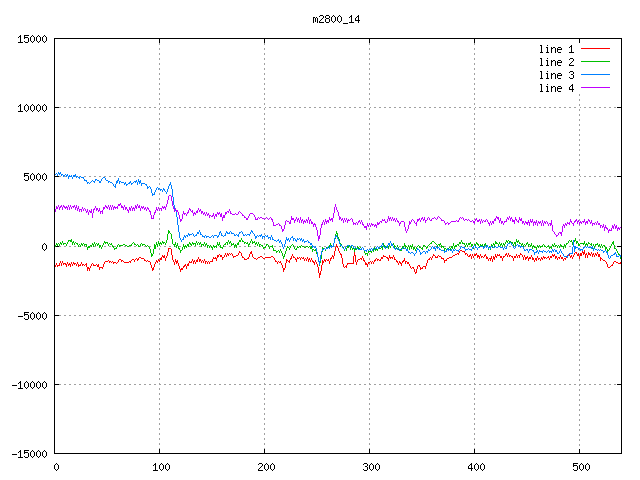Click the 200 x-axis tick label

(265, 467)
